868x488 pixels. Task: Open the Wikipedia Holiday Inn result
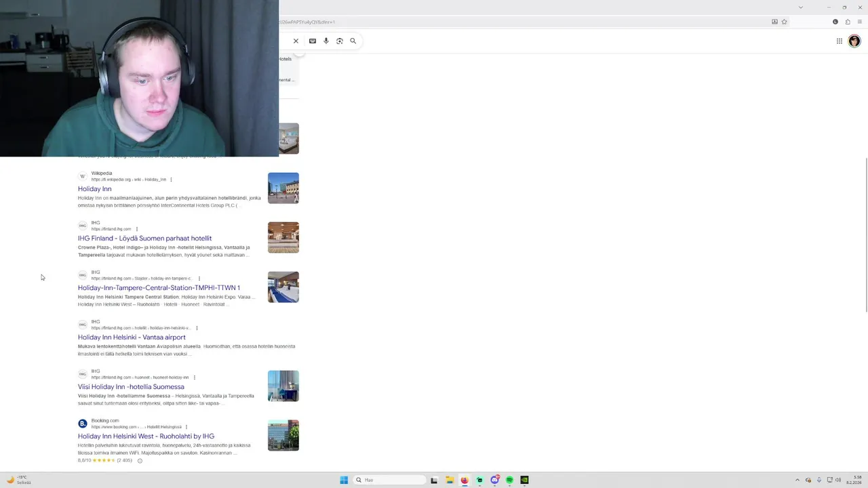click(x=94, y=189)
